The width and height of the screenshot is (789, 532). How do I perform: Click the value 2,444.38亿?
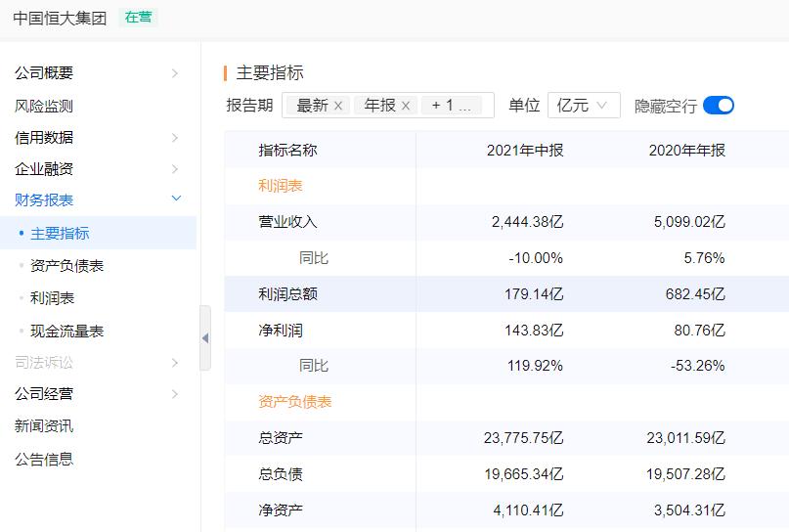coord(527,221)
